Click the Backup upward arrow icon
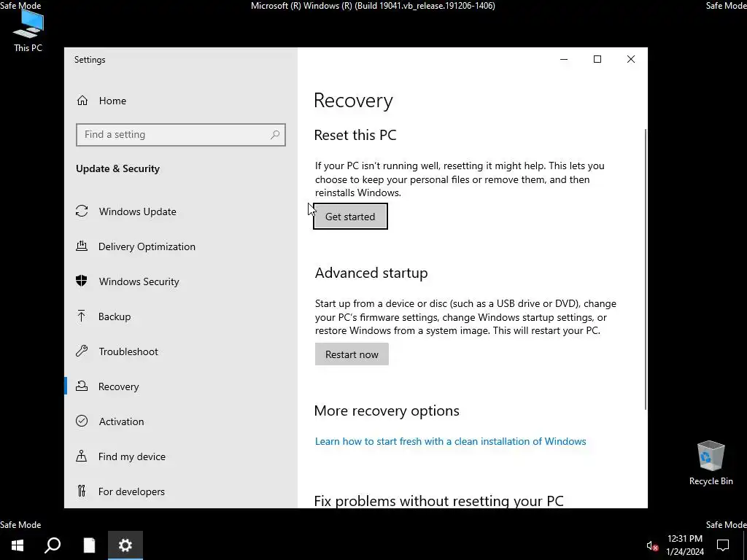 tap(82, 316)
